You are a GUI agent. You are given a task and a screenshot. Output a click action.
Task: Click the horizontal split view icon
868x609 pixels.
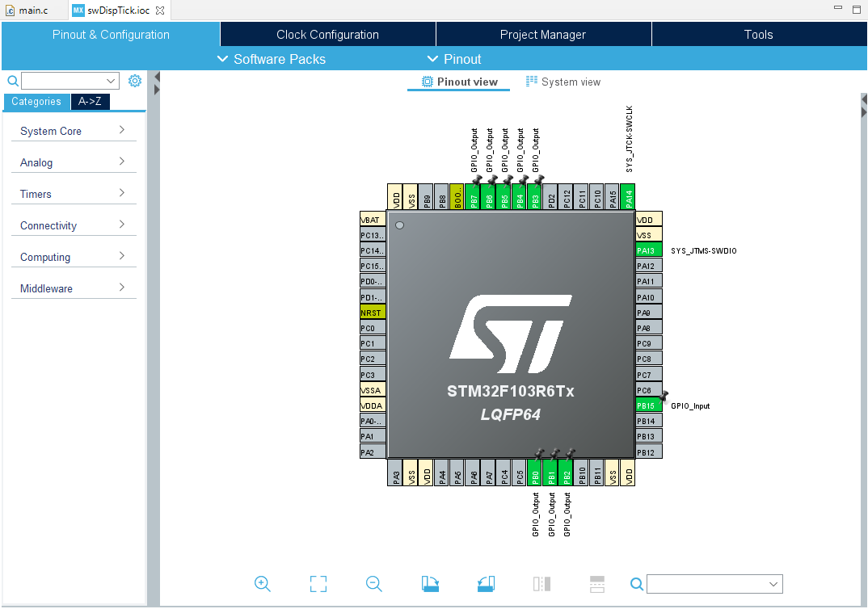pyautogui.click(x=597, y=584)
